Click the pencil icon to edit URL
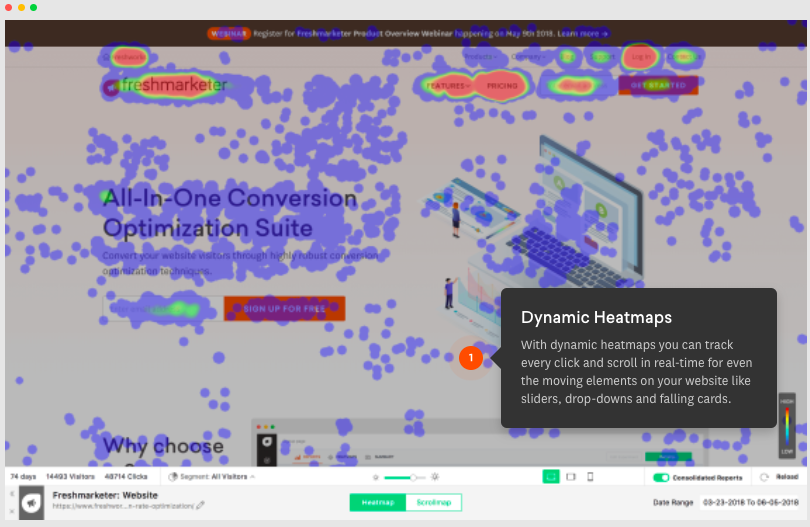The height and width of the screenshot is (527, 810). (200, 505)
